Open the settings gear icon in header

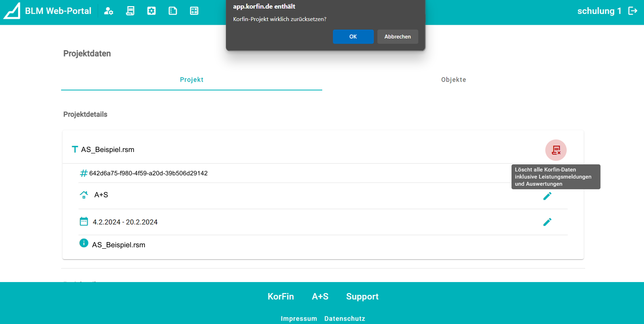click(152, 11)
